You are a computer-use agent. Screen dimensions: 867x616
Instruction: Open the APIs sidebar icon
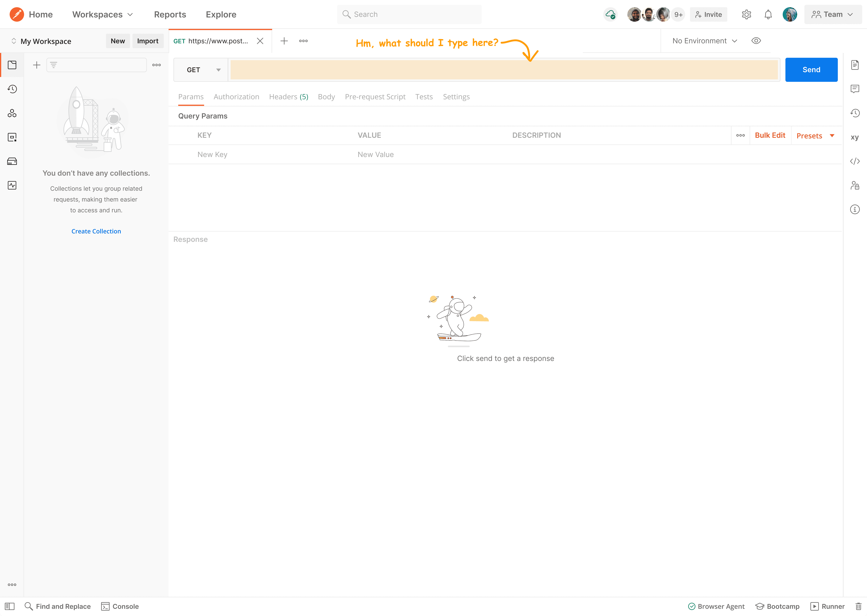point(12,113)
